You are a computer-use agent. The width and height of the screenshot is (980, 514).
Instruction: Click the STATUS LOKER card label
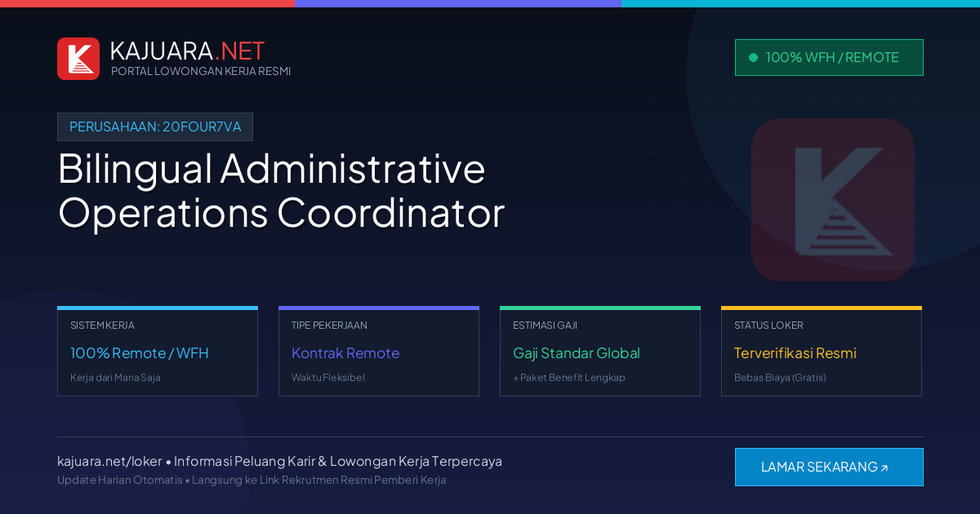[x=768, y=325]
